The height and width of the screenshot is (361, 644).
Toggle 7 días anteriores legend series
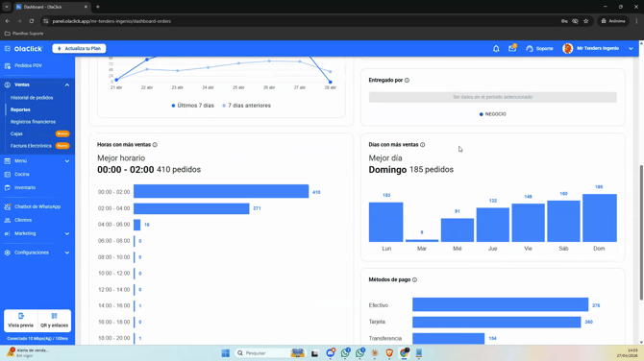click(246, 106)
